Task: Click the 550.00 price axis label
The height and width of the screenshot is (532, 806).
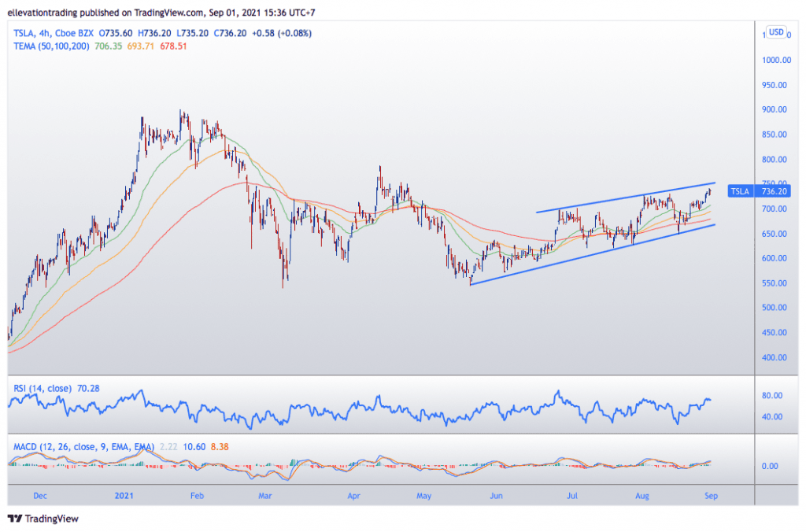Action: pos(775,283)
